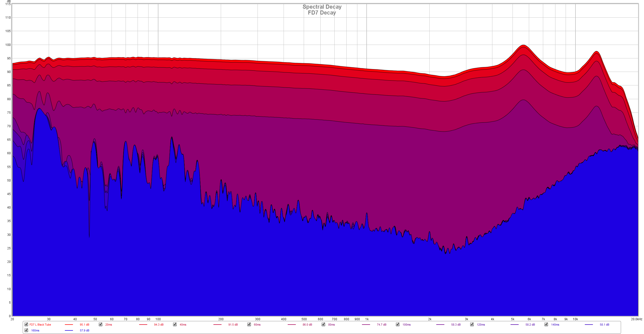644x334 pixels.
Task: Toggle the 120ms slice visibility checkbox
Action: click(x=472, y=324)
